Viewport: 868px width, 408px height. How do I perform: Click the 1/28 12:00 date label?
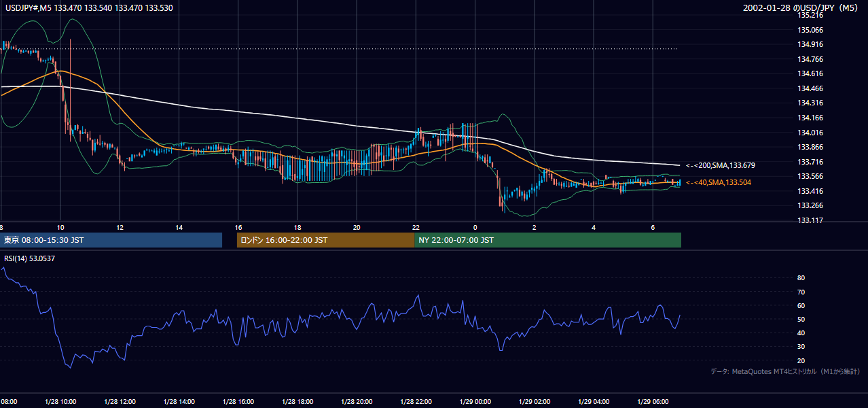coord(120,402)
